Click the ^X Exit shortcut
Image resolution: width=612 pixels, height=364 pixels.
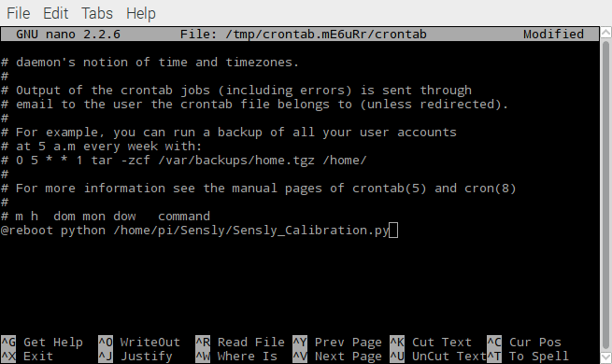pyautogui.click(x=27, y=357)
